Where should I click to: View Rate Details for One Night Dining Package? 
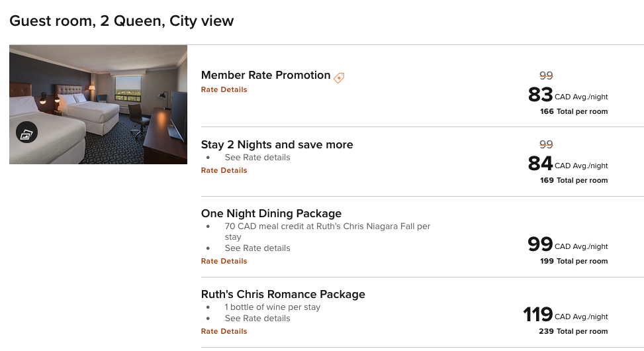(224, 261)
